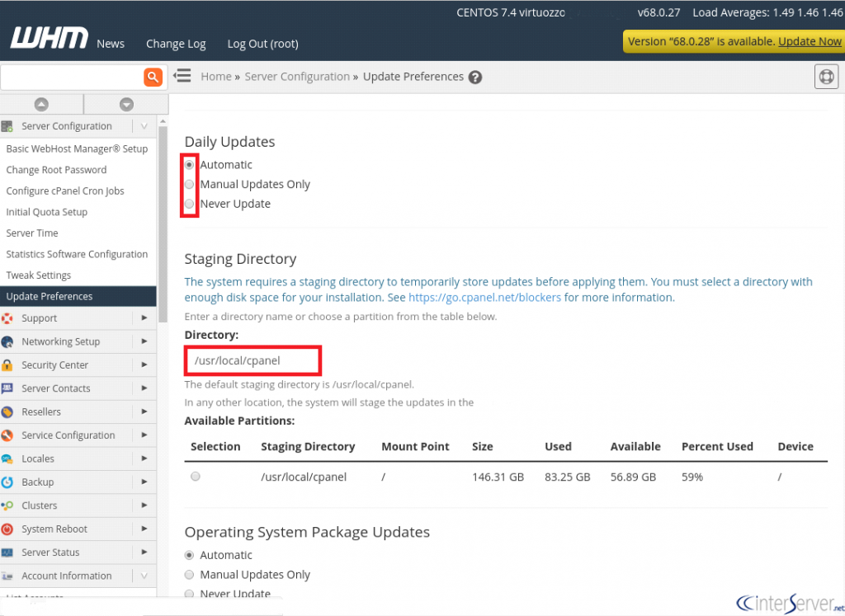Expand the Service Configuration section arrow

pyautogui.click(x=144, y=435)
